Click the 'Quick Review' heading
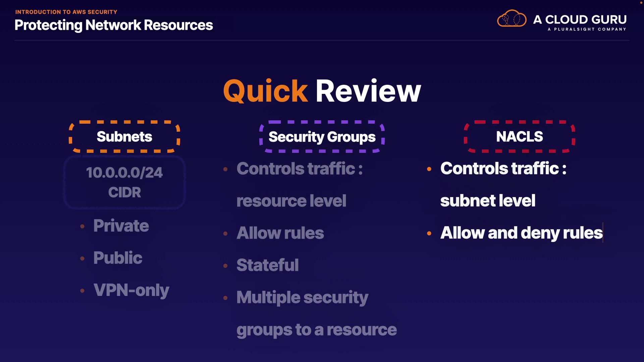The width and height of the screenshot is (644, 362). pyautogui.click(x=322, y=91)
